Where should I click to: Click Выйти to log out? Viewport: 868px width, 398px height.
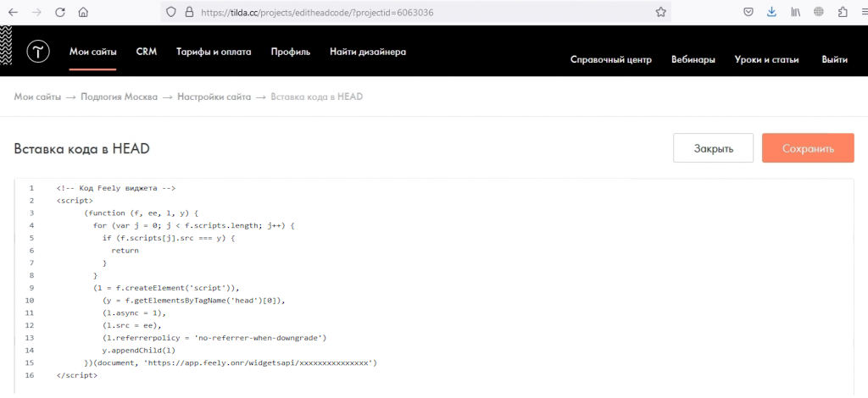point(835,59)
